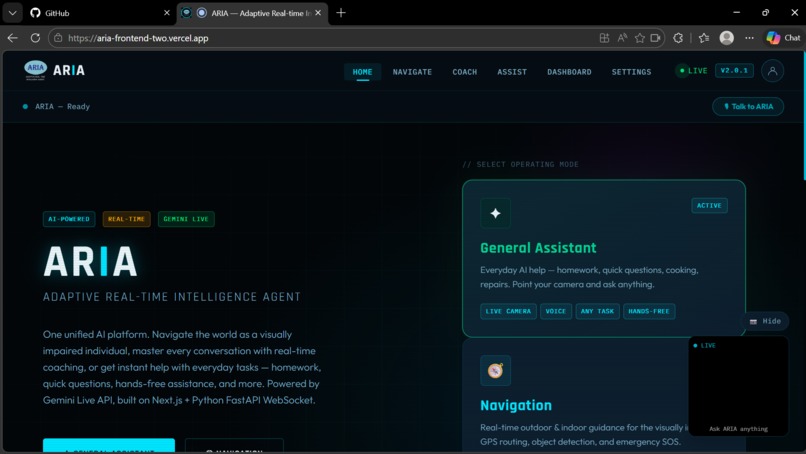Click the large ARIA hero heading

(90, 262)
